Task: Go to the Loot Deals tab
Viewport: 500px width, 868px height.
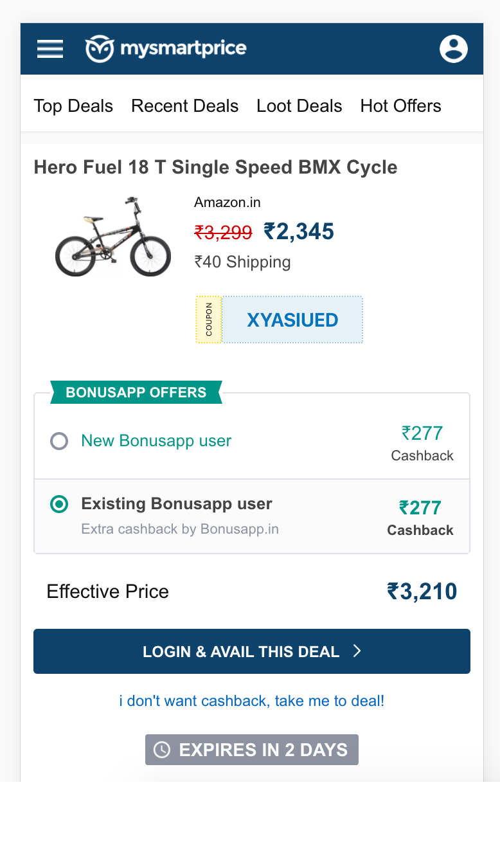Action: [299, 106]
